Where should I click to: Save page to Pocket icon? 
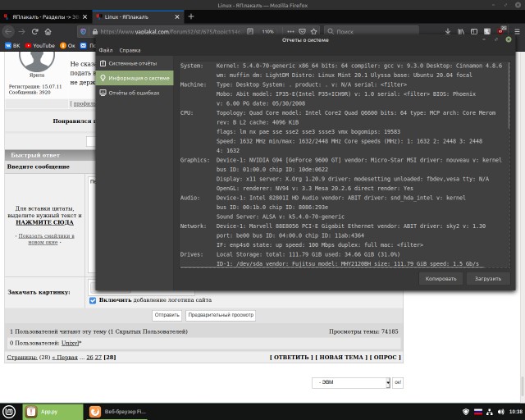coord(302,31)
